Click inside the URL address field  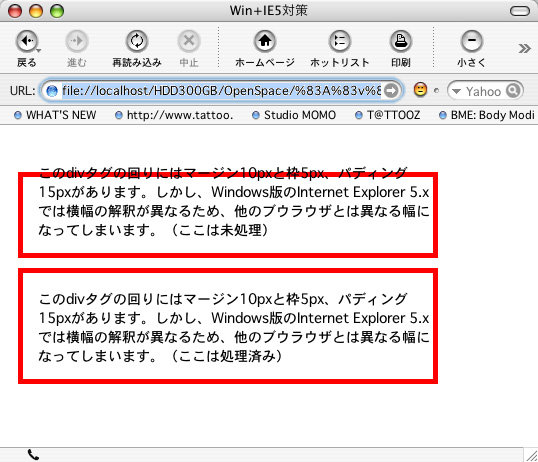tap(222, 91)
